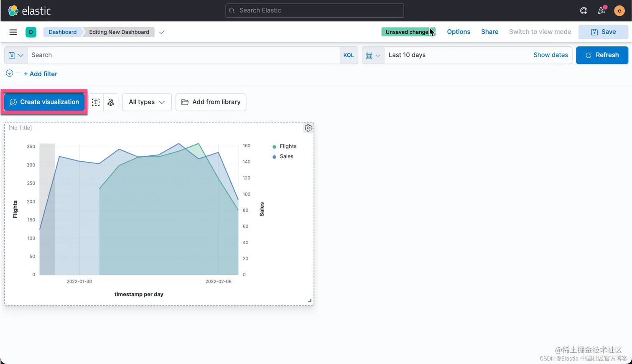This screenshot has height=364, width=632.
Task: Open panel options gear icon
Action: pos(308,128)
